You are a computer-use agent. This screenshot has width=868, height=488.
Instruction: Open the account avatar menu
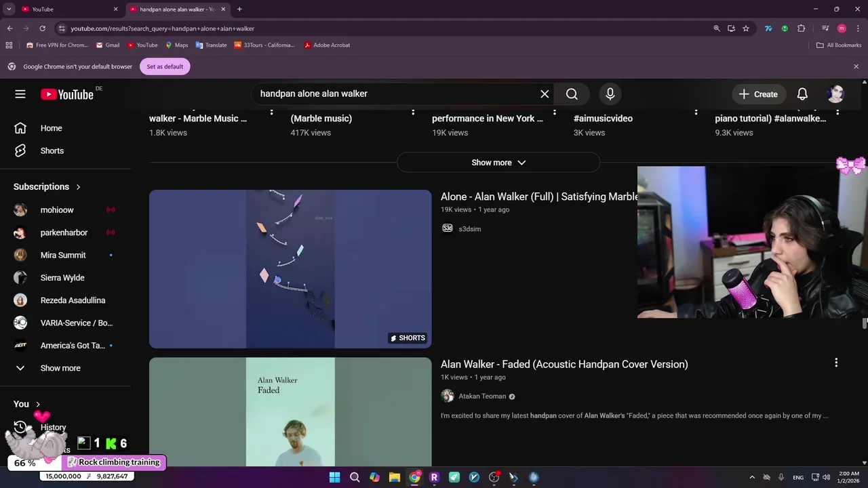pyautogui.click(x=835, y=94)
